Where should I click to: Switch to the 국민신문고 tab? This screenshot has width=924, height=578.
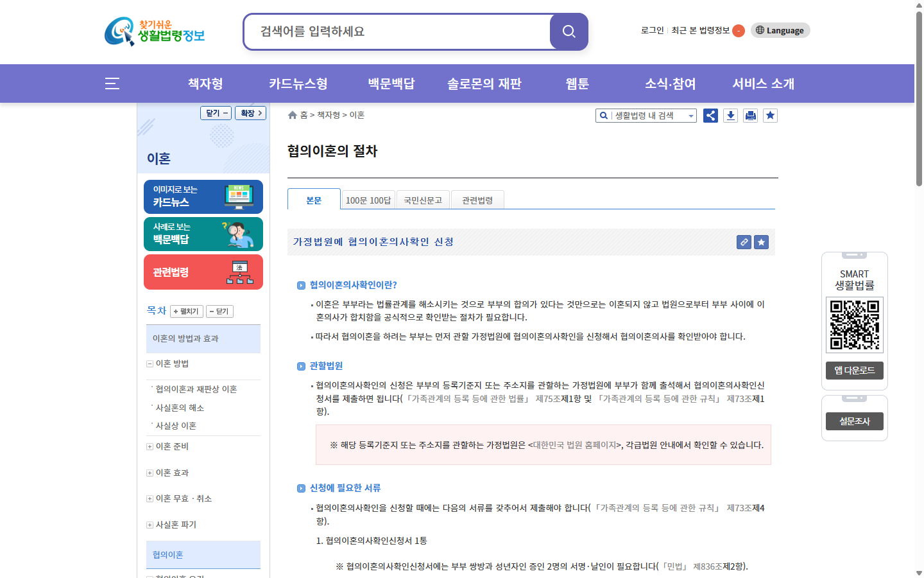[x=423, y=200]
